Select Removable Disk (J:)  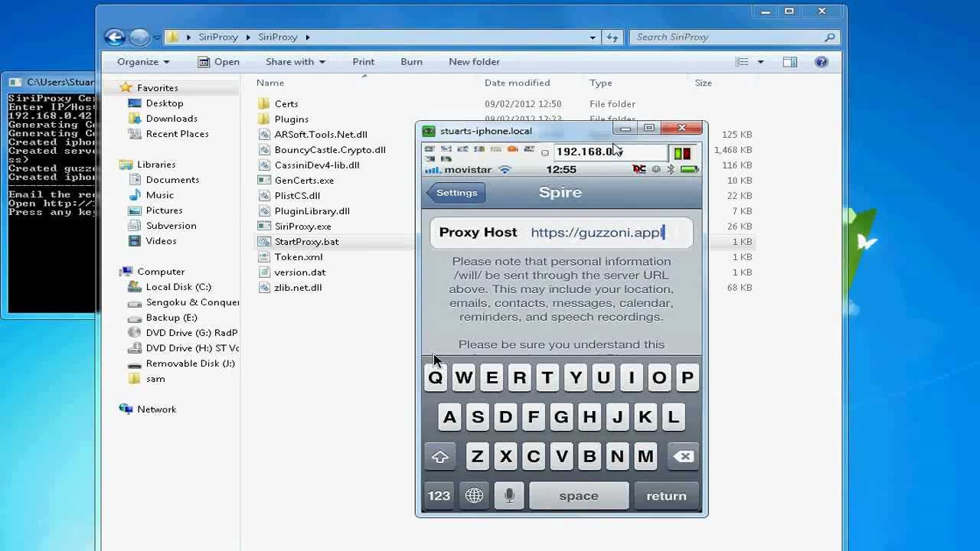click(x=190, y=364)
